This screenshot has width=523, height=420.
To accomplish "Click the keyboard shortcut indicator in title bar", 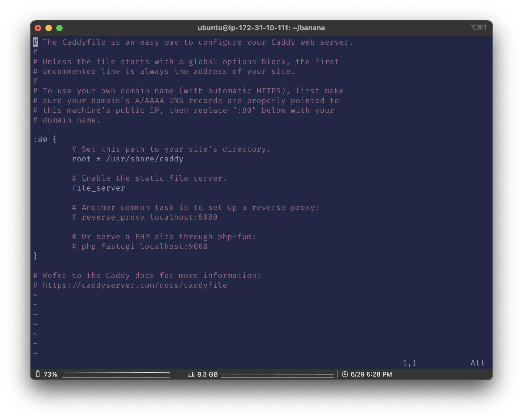I will tap(478, 27).
